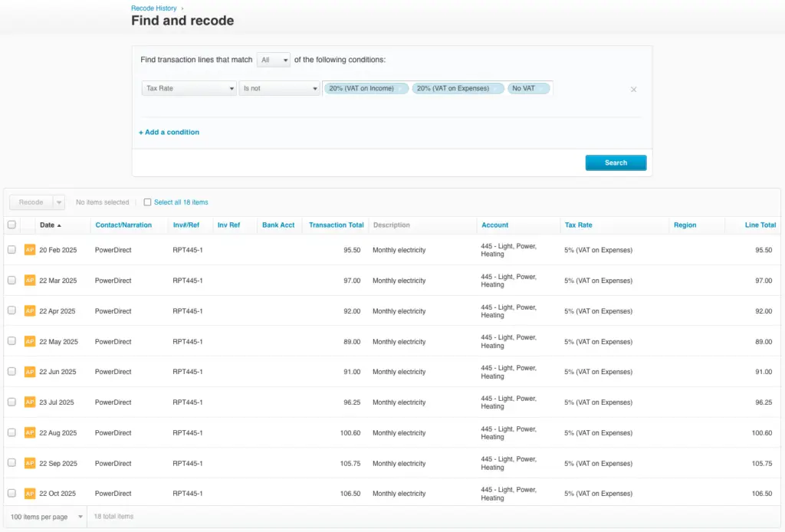Remove the 20% (VAT on Income) tag
This screenshot has width=785, height=532.
tap(401, 89)
